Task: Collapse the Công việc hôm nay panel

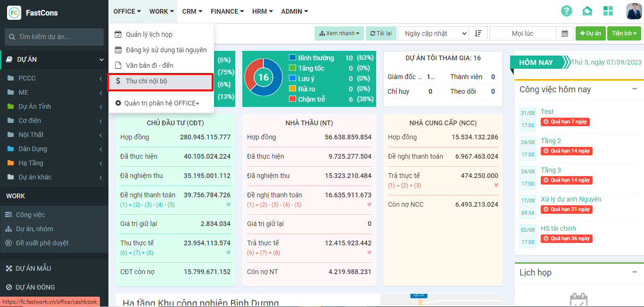Action: (635, 89)
